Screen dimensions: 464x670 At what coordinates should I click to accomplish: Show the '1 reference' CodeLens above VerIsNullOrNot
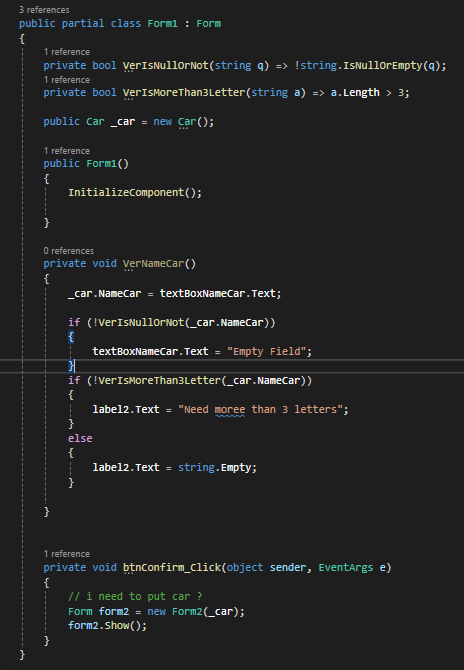67,52
